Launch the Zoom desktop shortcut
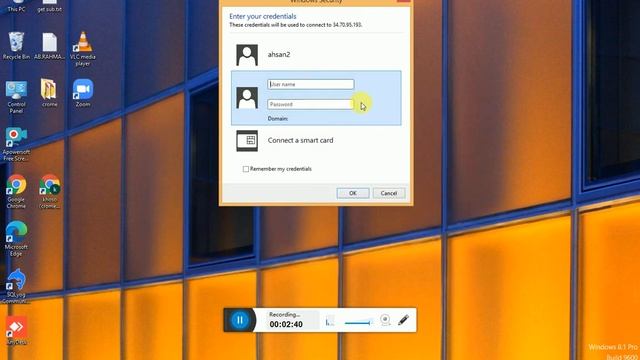 [83, 93]
